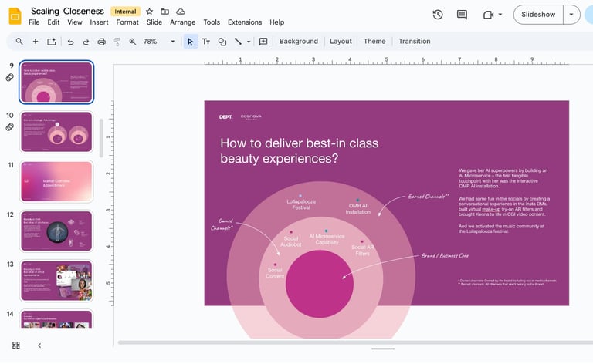Collapse the filmstrip with arrow icon
This screenshot has width=593, height=364.
[x=39, y=345]
